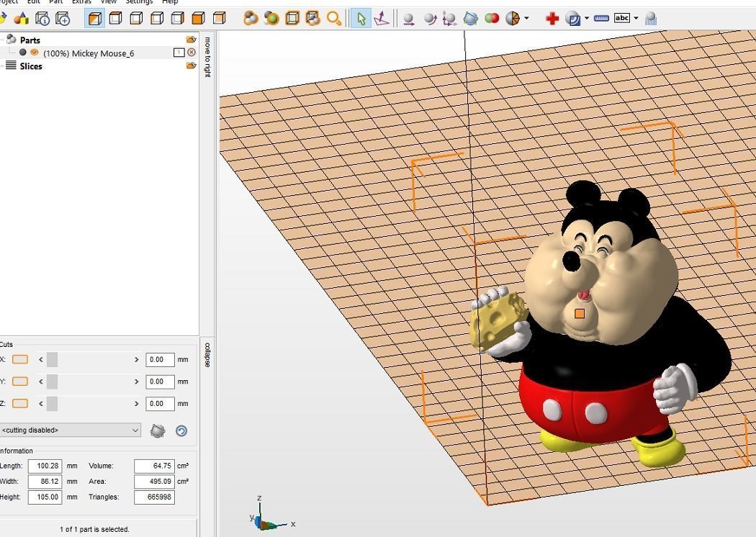Click the X cut slider handle

52,359
